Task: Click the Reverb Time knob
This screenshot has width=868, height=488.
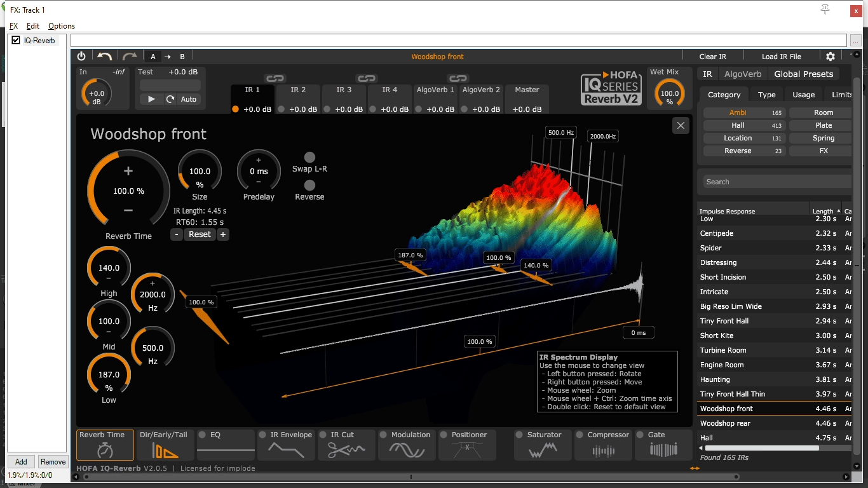Action: (x=128, y=191)
